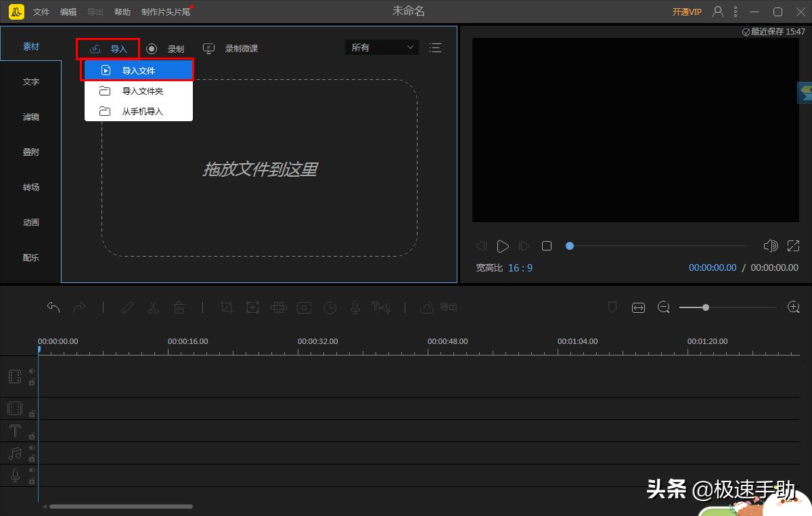This screenshot has width=812, height=516.
Task: Open the 文件 menu
Action: [x=41, y=11]
